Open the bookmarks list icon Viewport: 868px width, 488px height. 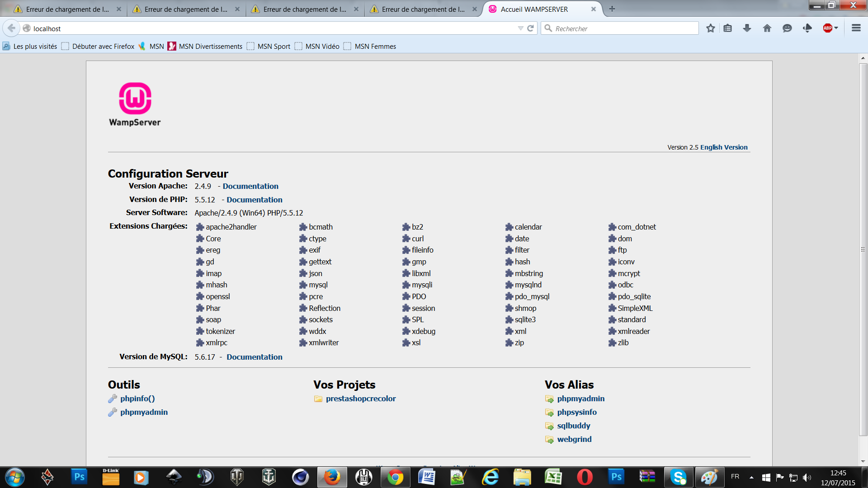[x=727, y=28]
